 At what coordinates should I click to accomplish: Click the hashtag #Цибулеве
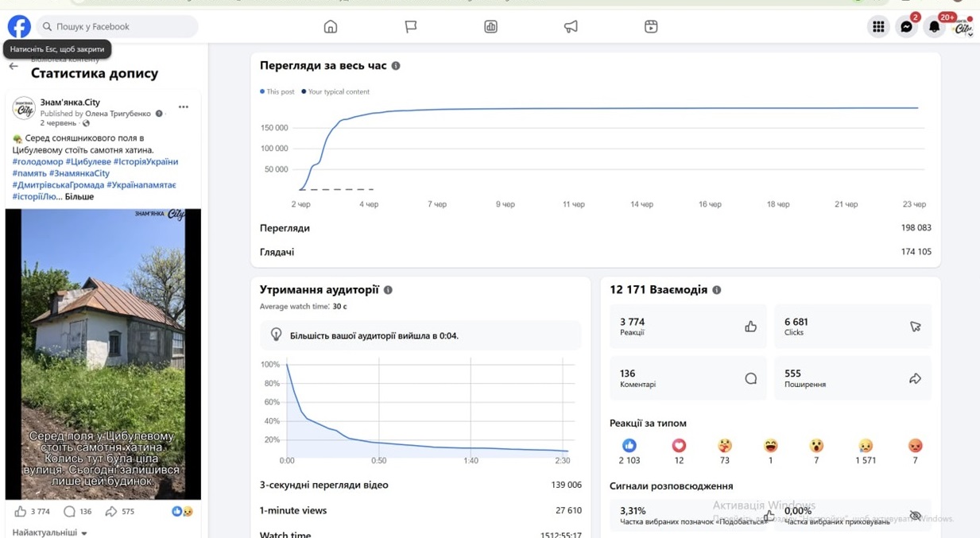click(87, 161)
